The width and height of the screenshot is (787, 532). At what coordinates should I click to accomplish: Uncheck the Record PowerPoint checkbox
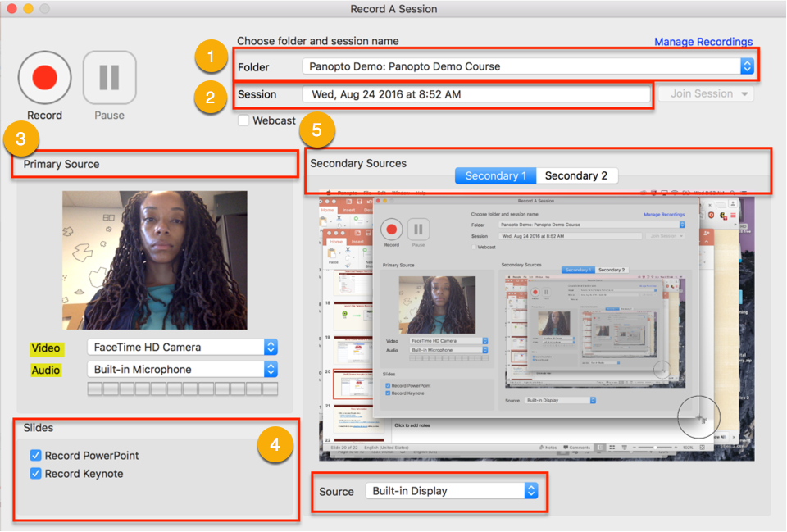tap(35, 455)
